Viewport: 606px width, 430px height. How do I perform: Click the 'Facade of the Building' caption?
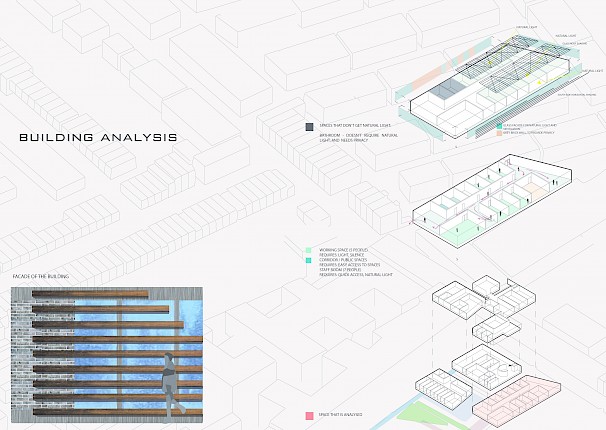tap(39, 276)
